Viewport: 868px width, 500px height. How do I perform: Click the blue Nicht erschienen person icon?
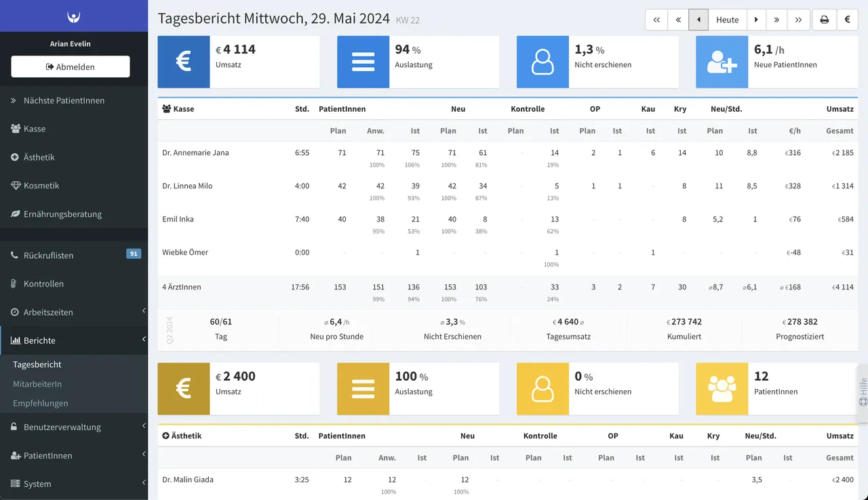[542, 62]
